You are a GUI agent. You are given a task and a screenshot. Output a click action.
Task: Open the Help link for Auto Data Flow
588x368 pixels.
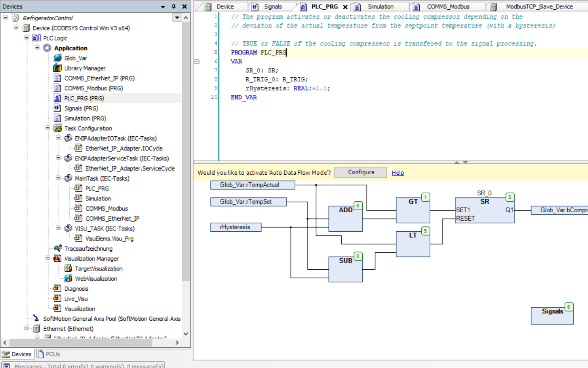click(x=398, y=173)
